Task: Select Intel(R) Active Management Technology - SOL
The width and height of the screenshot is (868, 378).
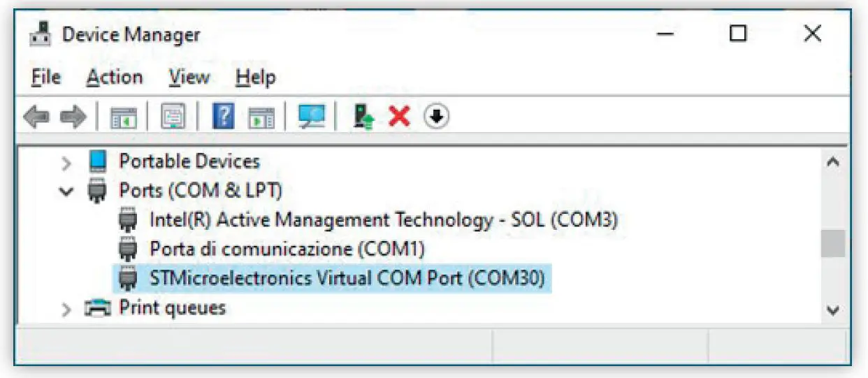Action: (x=383, y=220)
